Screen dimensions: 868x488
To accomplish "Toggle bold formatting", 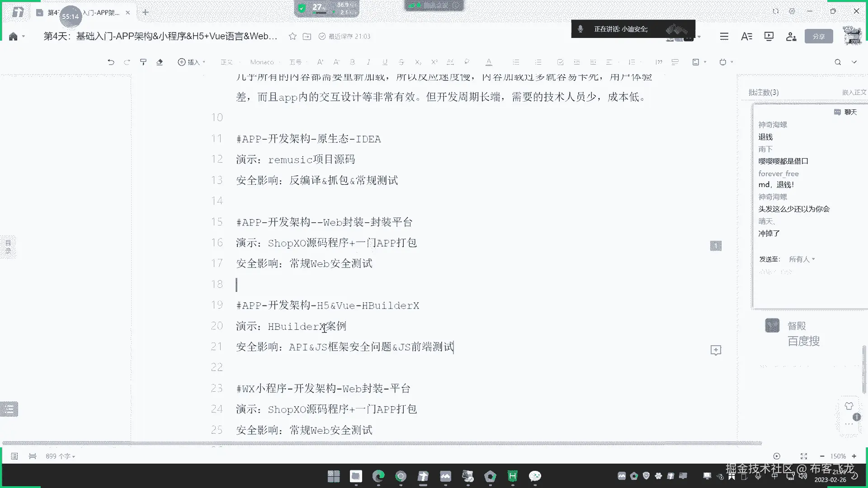I will [x=352, y=62].
